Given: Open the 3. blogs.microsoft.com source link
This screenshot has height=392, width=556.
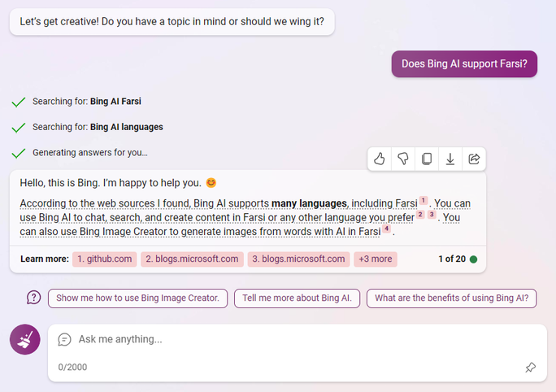Looking at the screenshot, I should [298, 259].
